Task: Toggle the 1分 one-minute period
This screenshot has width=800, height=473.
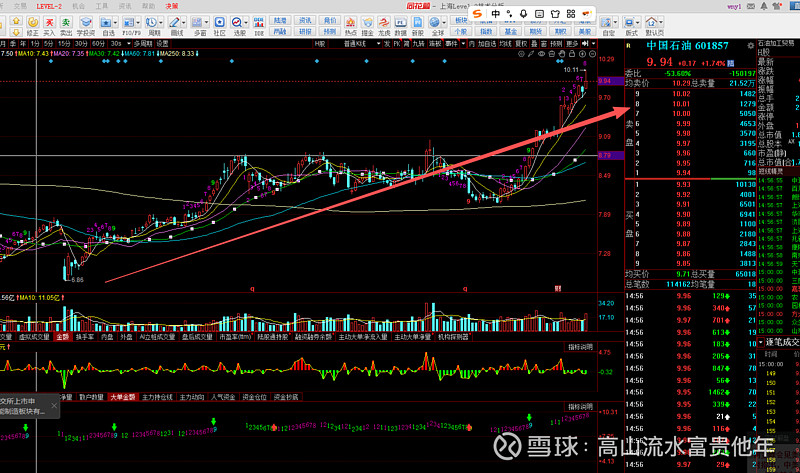Action: click(35, 44)
